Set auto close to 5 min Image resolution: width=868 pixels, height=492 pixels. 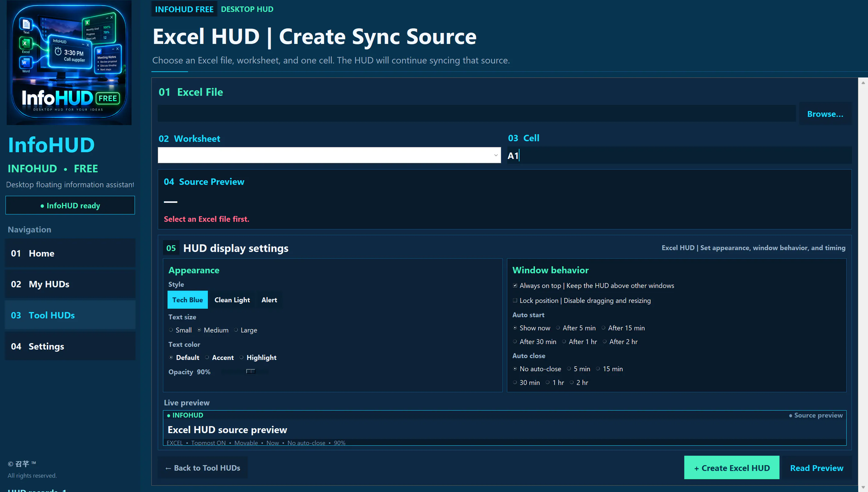pyautogui.click(x=578, y=369)
